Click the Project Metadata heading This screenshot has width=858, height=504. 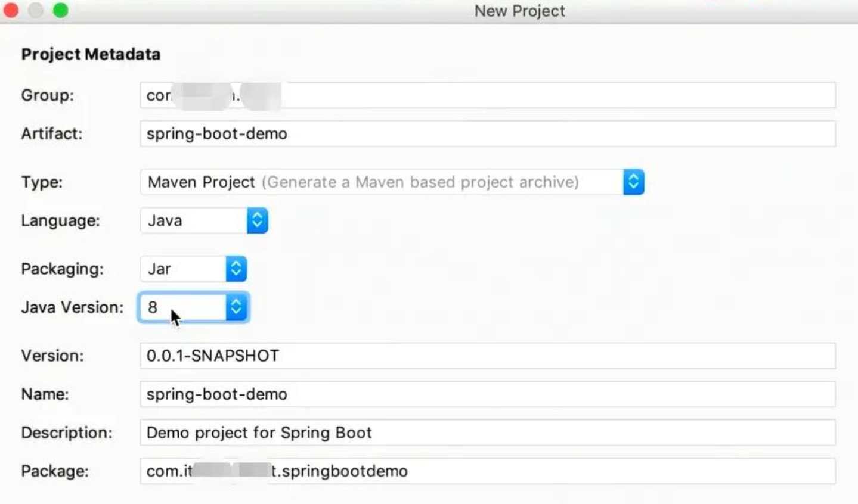[x=91, y=54]
